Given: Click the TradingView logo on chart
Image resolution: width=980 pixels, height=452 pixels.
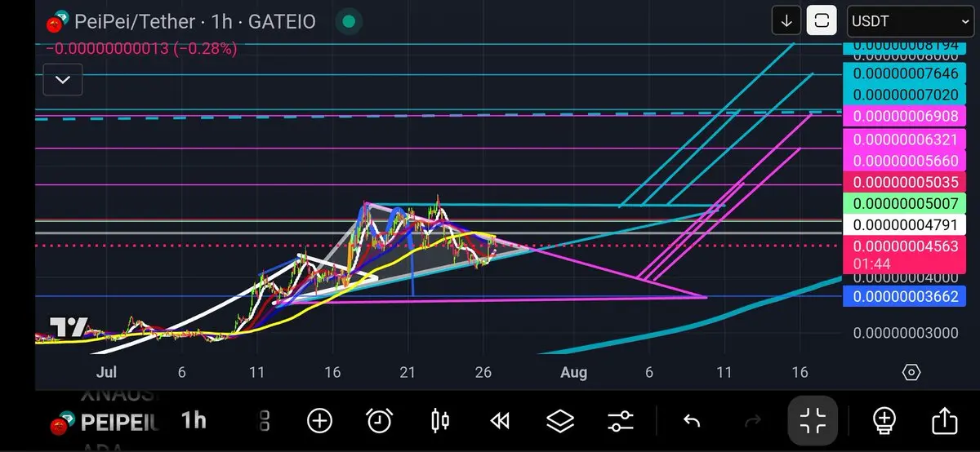Looking at the screenshot, I should coord(69,328).
